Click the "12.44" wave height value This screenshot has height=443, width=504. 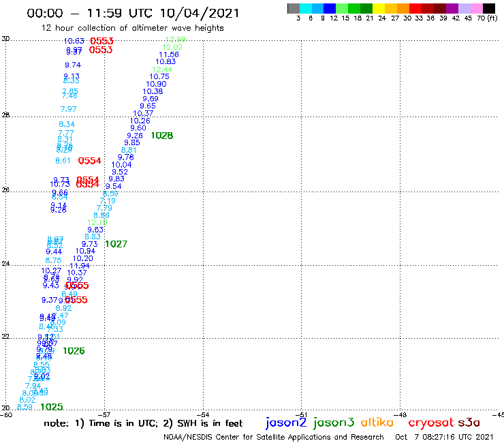(162, 70)
